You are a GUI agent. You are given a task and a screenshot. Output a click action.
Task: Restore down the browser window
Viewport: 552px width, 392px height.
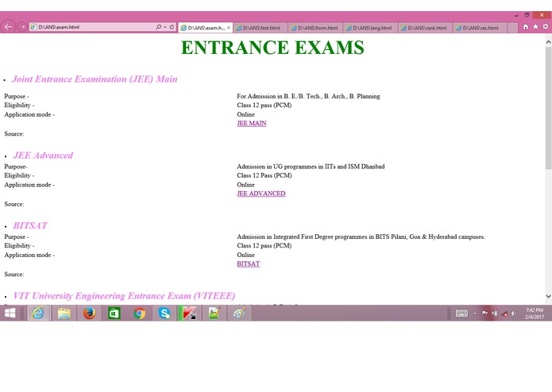tap(527, 15)
